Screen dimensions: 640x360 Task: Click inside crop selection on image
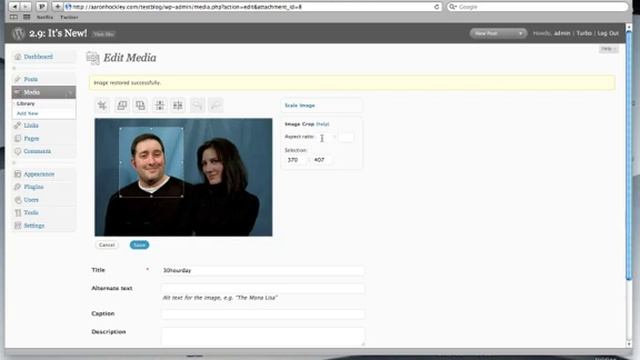coord(151,162)
